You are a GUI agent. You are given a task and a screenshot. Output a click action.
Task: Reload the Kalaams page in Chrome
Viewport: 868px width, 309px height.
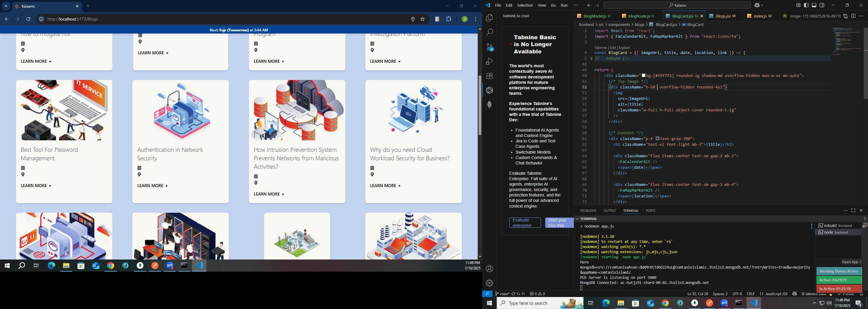[x=28, y=19]
